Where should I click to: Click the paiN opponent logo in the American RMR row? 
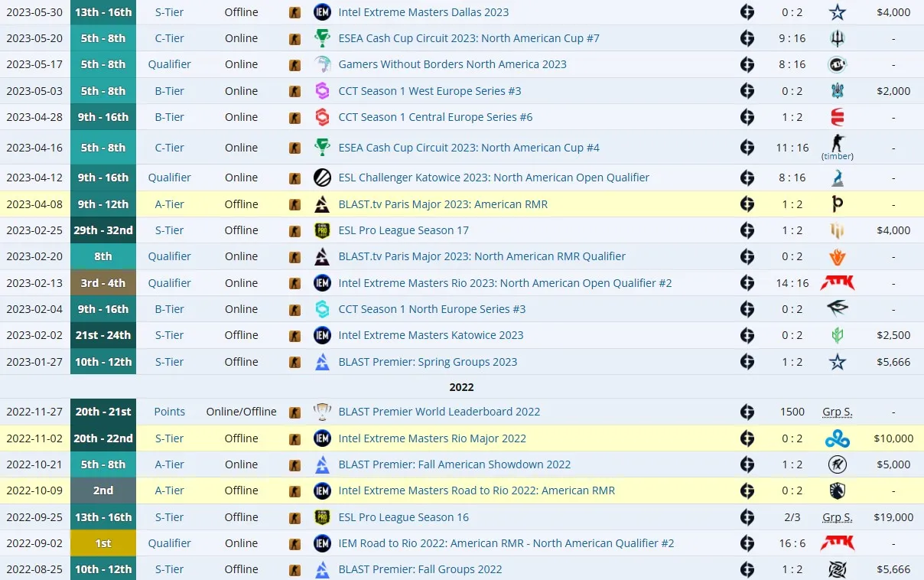838,204
